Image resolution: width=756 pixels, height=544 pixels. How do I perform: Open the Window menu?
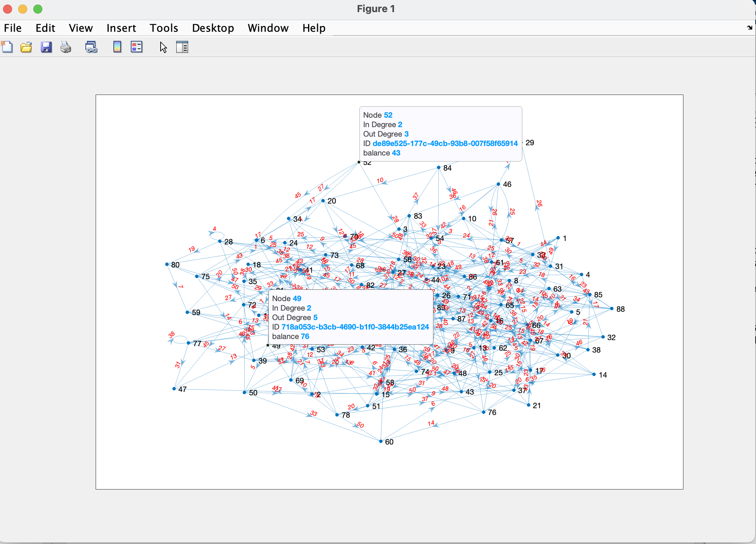pos(268,28)
